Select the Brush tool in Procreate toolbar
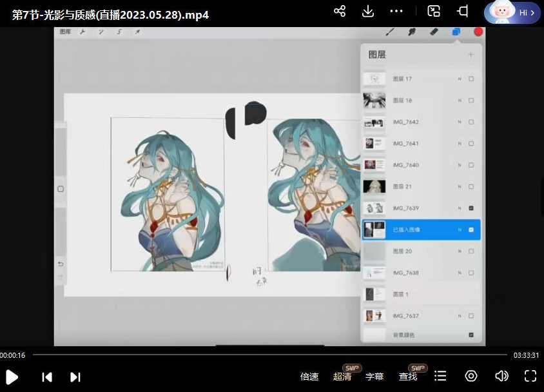The width and height of the screenshot is (544, 392). (389, 32)
